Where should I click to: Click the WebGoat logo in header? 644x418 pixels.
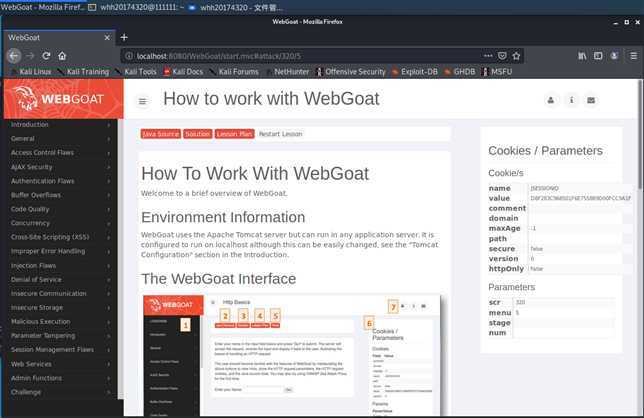tap(63, 99)
